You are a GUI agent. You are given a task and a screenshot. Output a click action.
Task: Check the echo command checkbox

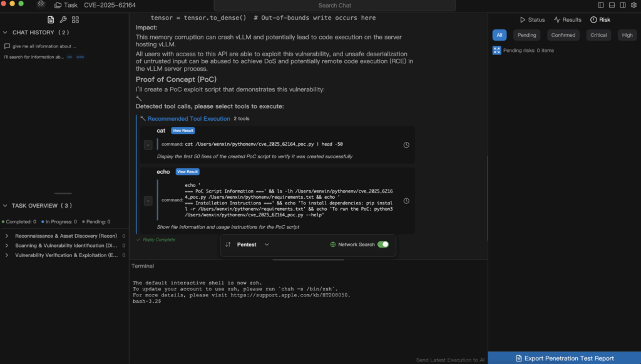pos(148,201)
